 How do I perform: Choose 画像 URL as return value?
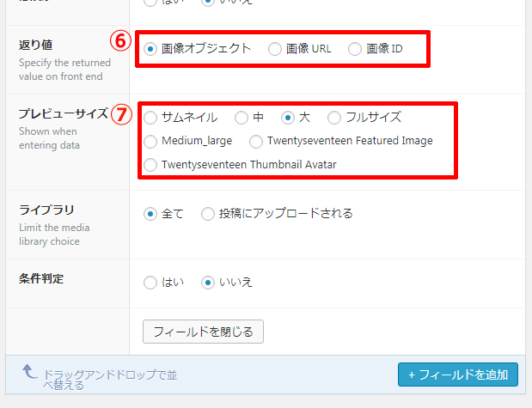pyautogui.click(x=275, y=49)
